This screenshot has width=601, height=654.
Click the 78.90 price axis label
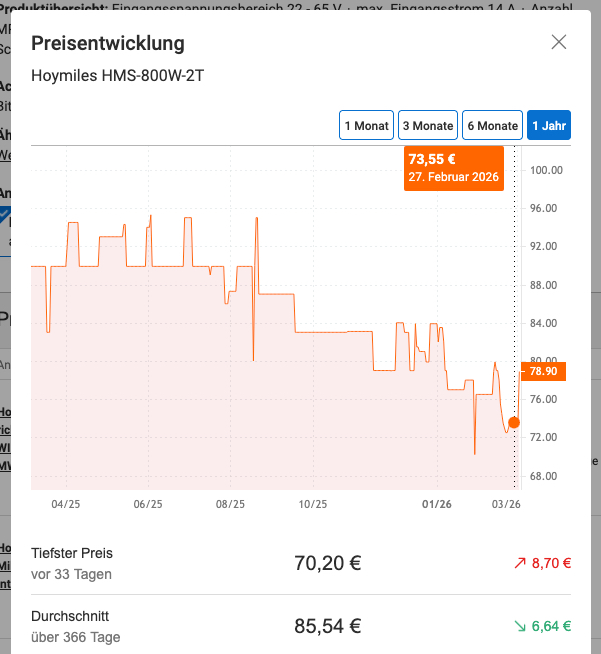(542, 372)
